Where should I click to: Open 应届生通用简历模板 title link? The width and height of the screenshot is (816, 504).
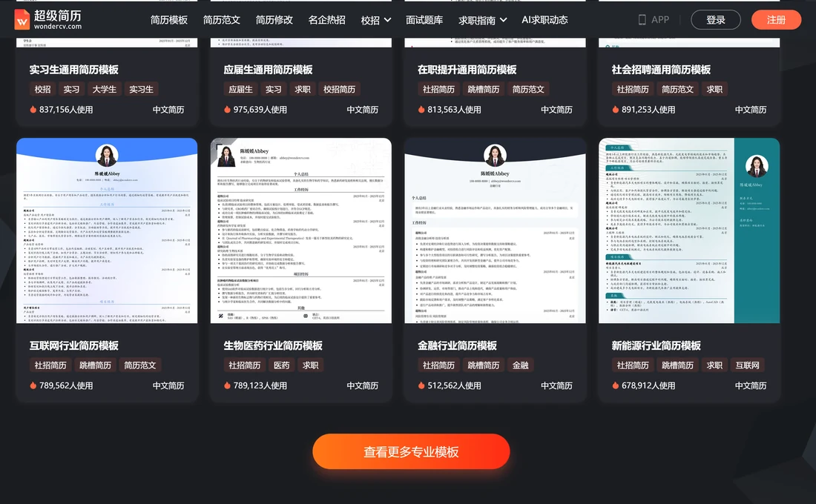click(x=268, y=70)
